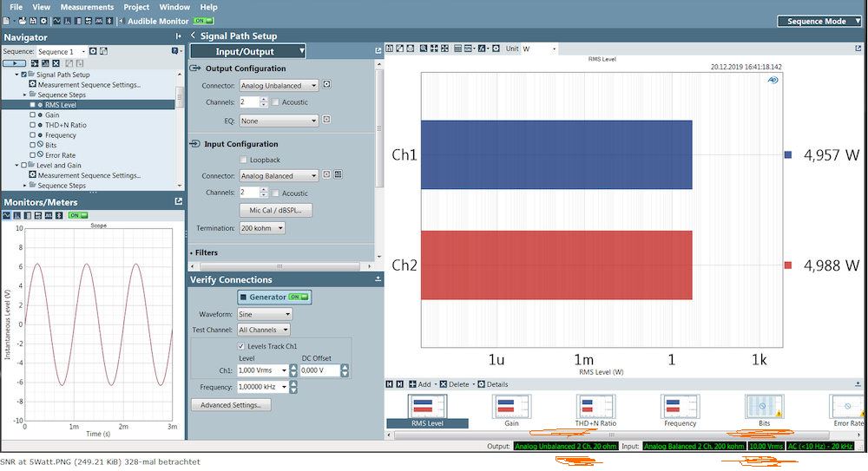Click the settings icon next to EQ dropdown
Image resolution: width=868 pixels, height=471 pixels.
326,121
